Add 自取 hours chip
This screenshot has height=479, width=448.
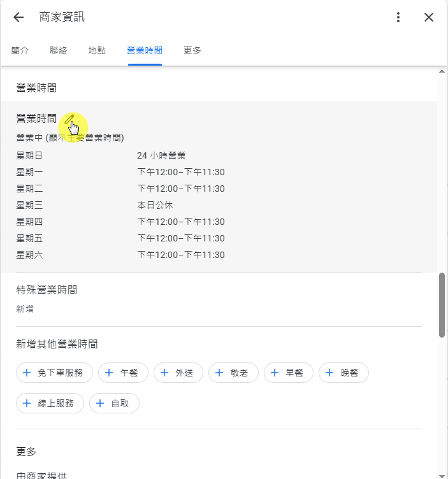(x=114, y=403)
